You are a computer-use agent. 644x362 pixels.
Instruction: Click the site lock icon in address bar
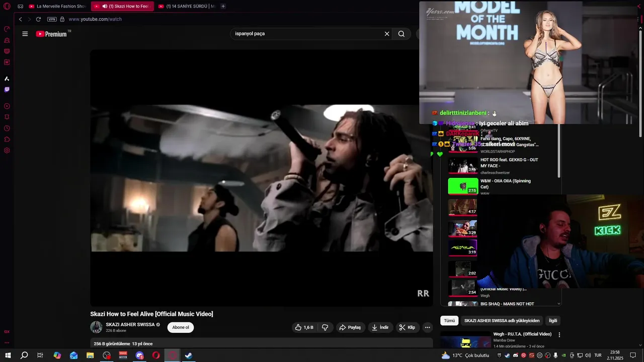click(x=62, y=19)
